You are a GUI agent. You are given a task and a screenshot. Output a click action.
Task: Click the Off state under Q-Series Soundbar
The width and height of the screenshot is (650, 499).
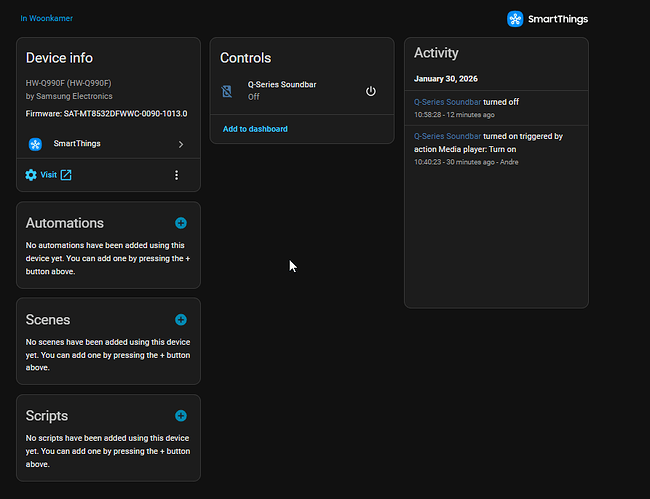click(254, 97)
